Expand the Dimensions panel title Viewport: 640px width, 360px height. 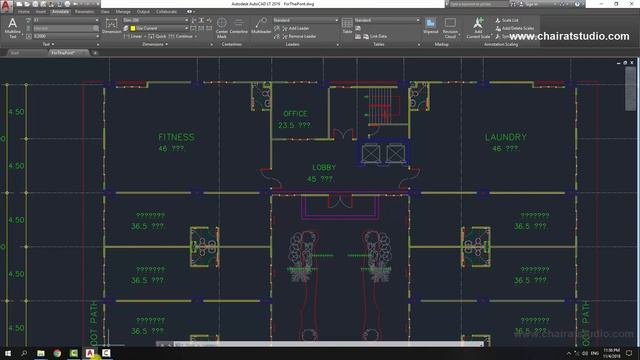(x=155, y=44)
